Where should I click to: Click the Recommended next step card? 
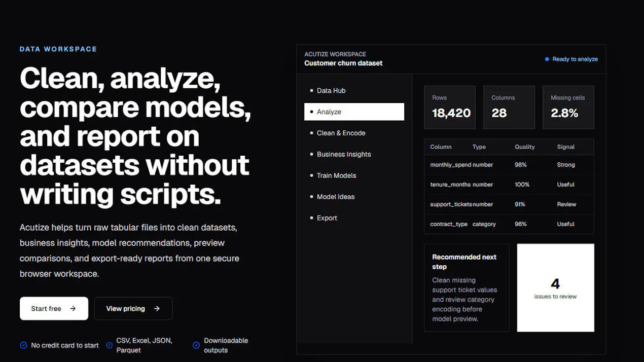[467, 287]
